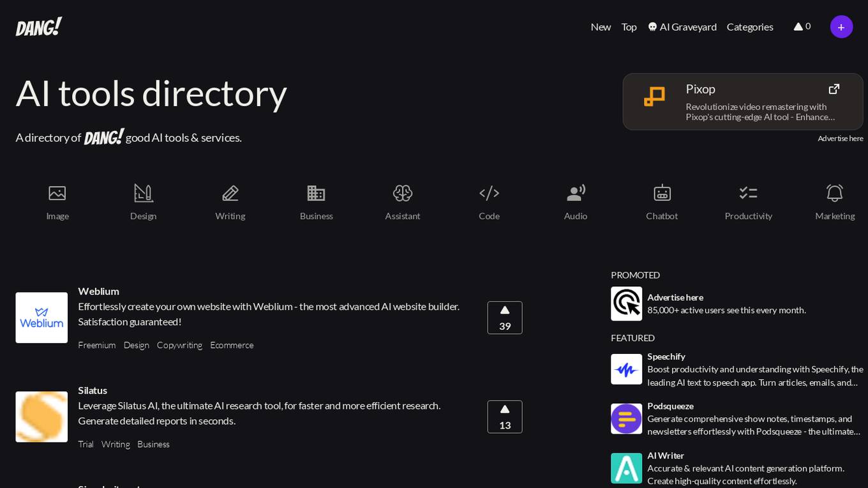868x488 pixels.
Task: Select the Productivity checklist icon
Action: click(749, 193)
